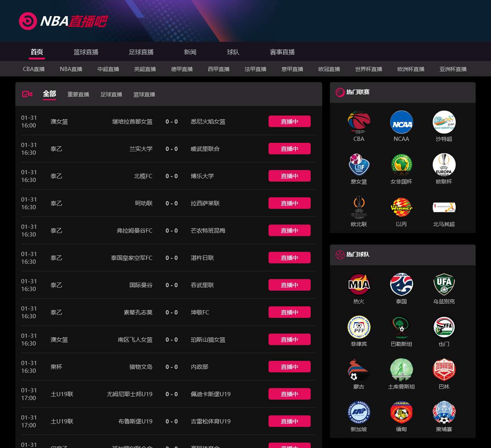Select NBA直播 in the sub-navigation
Screen dimensions: 491x448
71,69
